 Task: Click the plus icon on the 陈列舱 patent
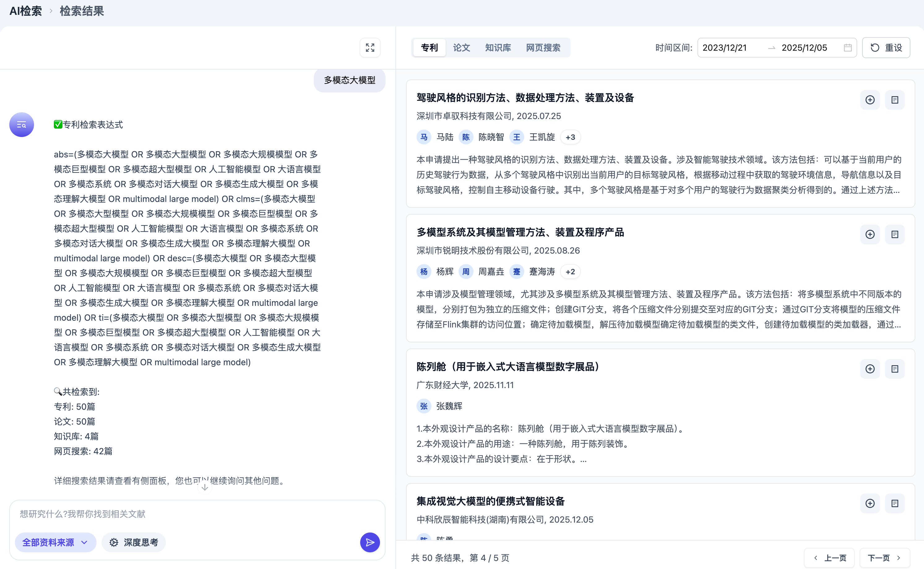click(870, 369)
